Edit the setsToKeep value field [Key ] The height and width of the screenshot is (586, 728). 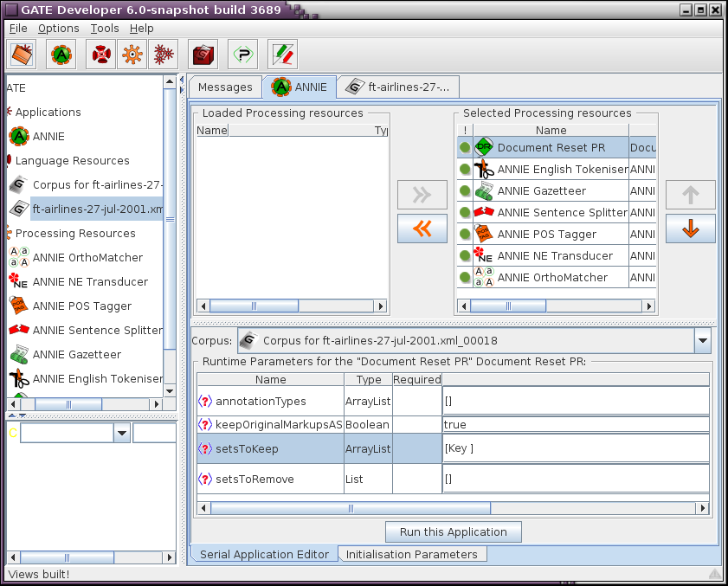[x=576, y=448]
